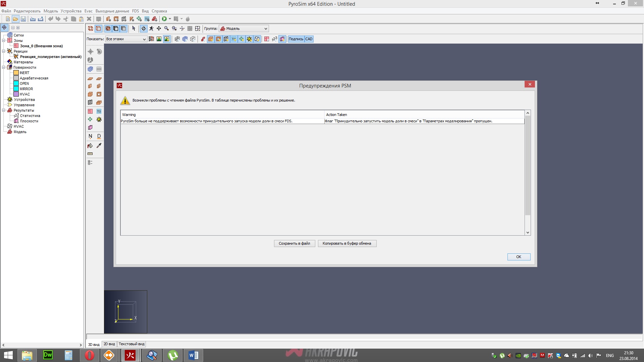Toggle particles visibility filter

(241, 39)
